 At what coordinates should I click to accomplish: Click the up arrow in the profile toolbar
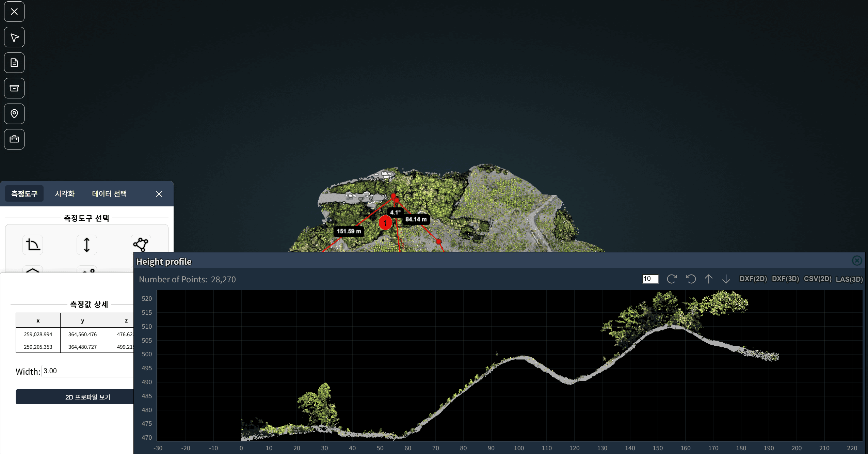709,279
